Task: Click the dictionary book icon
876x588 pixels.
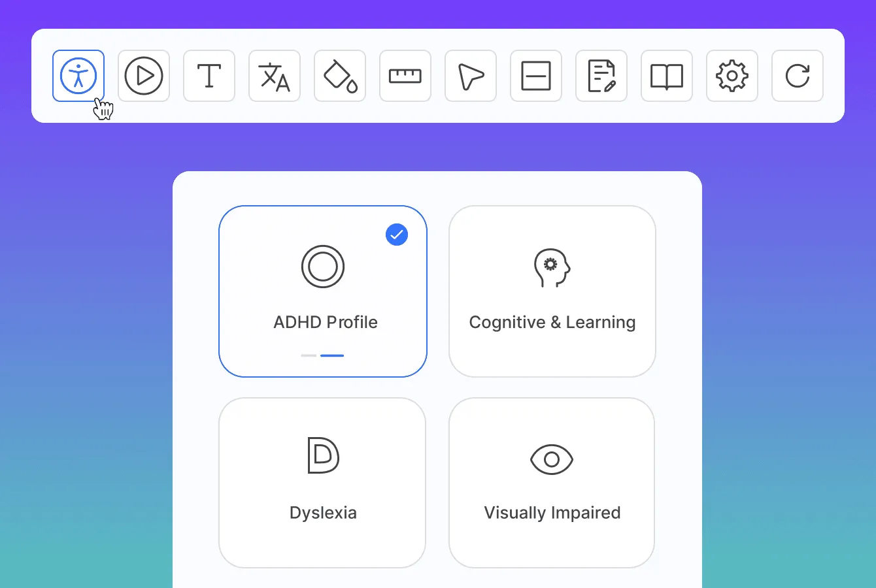Action: (667, 76)
